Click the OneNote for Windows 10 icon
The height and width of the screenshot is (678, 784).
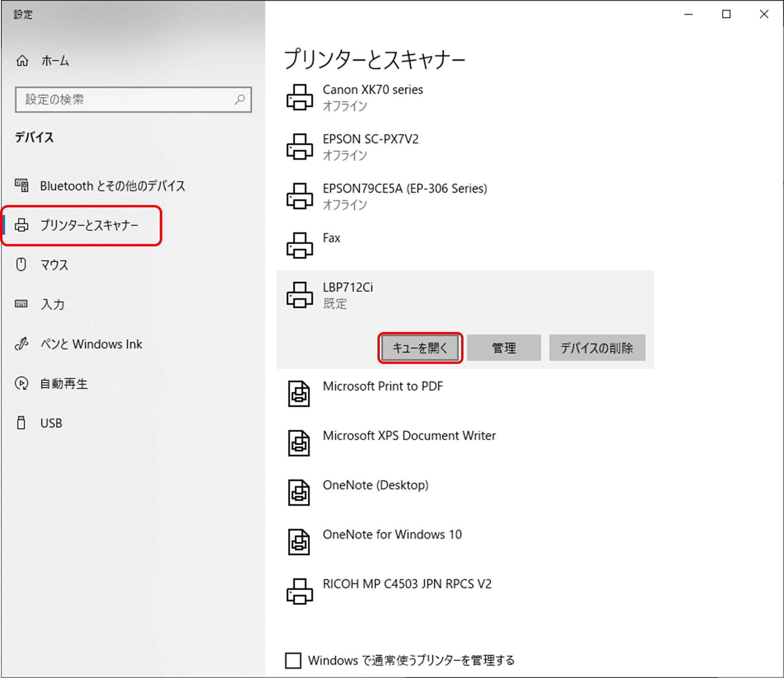click(x=299, y=542)
